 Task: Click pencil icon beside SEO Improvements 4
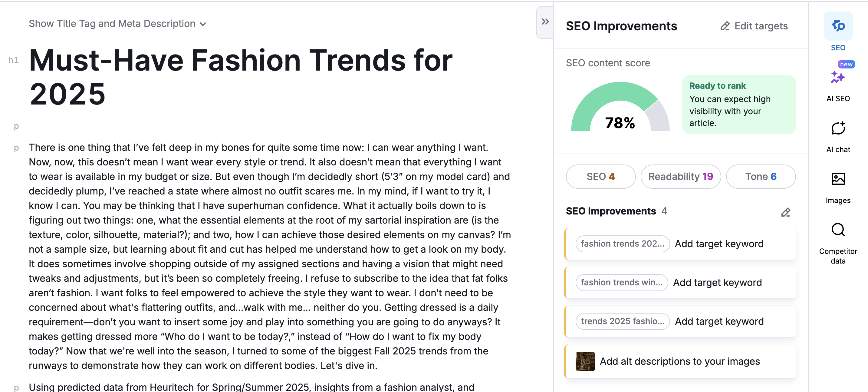pos(785,212)
